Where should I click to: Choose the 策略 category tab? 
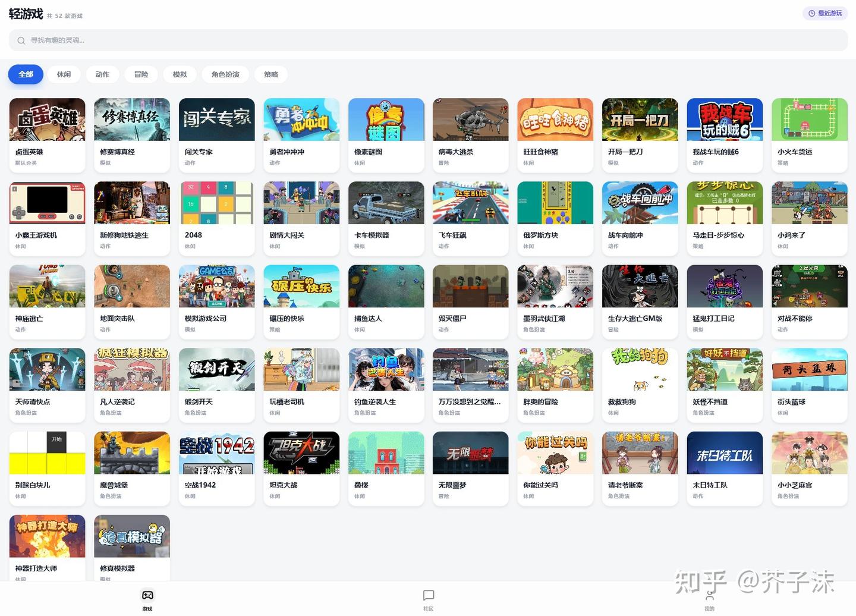click(x=271, y=74)
